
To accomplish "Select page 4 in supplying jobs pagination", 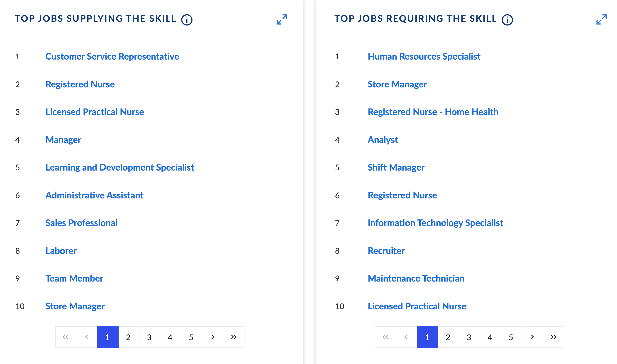I will 170,337.
